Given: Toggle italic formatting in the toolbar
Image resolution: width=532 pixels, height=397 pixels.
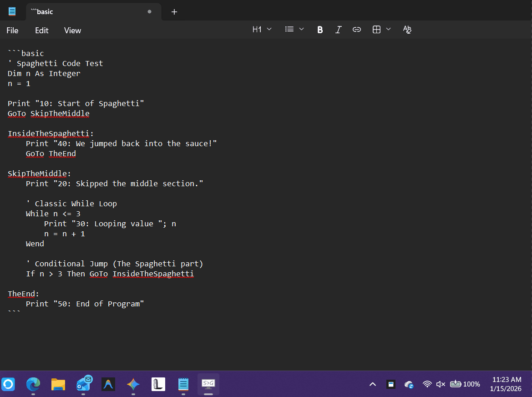Looking at the screenshot, I should coord(338,30).
